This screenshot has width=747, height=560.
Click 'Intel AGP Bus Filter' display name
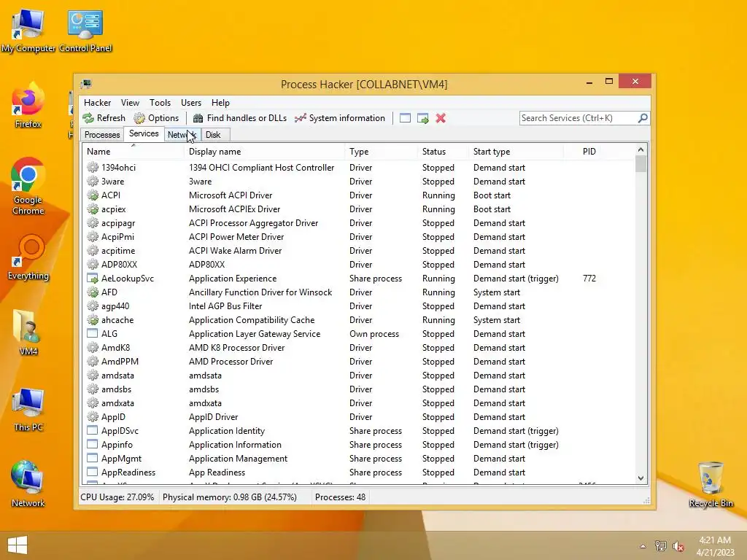click(225, 306)
